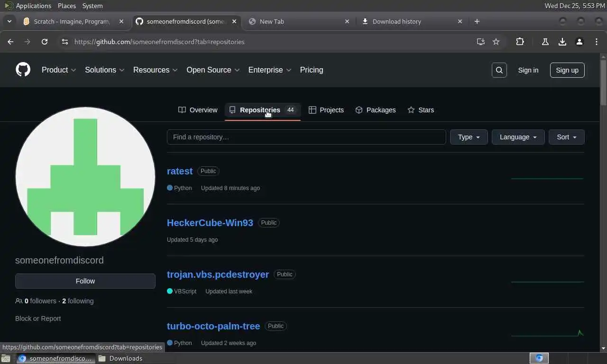
Task: Show downloads from toolbar arrow icon
Action: click(x=562, y=42)
